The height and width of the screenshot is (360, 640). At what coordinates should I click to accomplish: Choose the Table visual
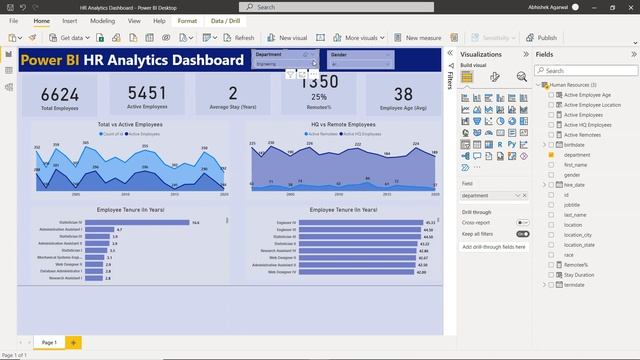click(477, 144)
